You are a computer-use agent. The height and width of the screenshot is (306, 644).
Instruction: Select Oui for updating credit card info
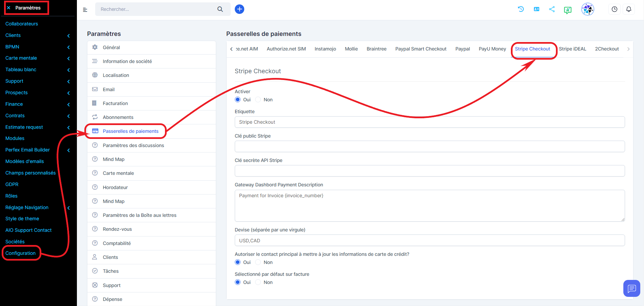pos(238,262)
